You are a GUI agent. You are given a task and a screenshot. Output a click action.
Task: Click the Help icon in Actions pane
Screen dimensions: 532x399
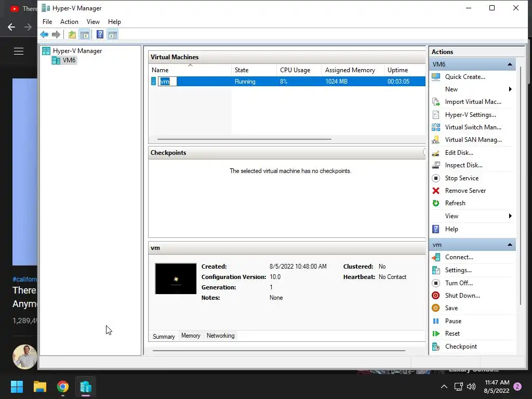click(x=436, y=229)
